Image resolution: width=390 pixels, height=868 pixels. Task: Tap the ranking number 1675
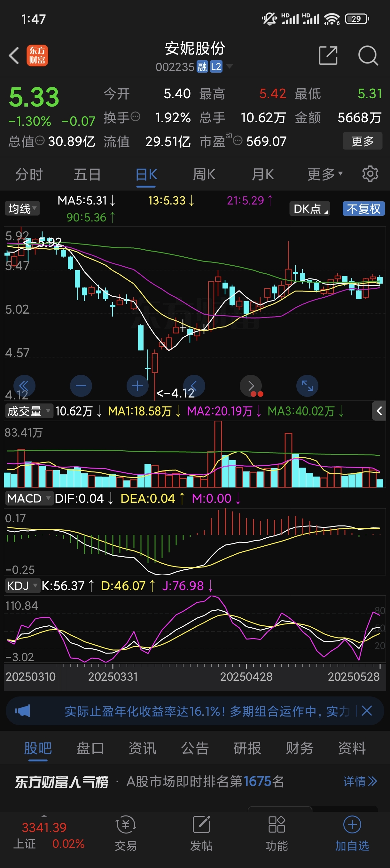point(257,781)
